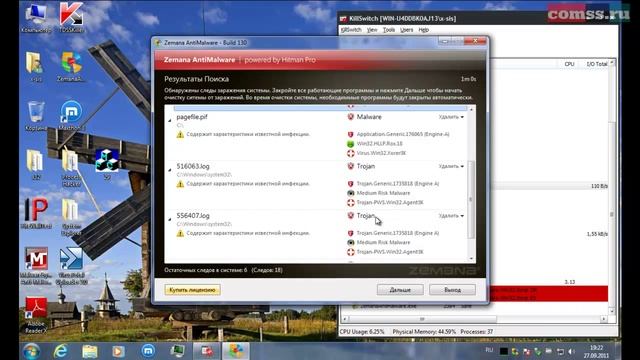Open Windows Media Player from the taskbar
Image resolution: width=640 pixels, height=360 pixels.
[x=118, y=351]
